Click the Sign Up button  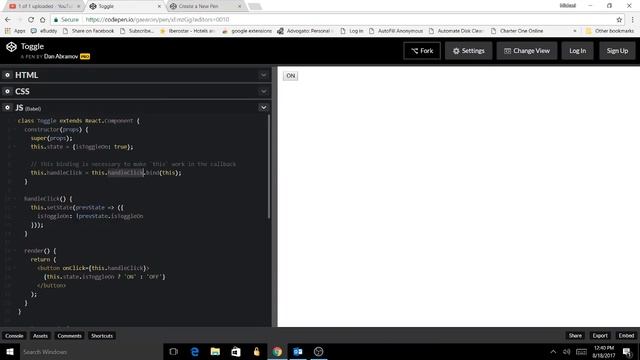pos(617,51)
